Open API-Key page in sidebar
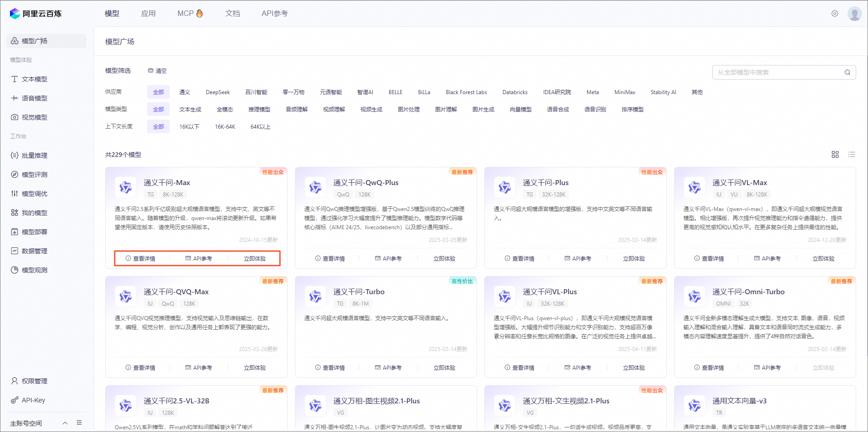The width and height of the screenshot is (868, 432). tap(33, 400)
